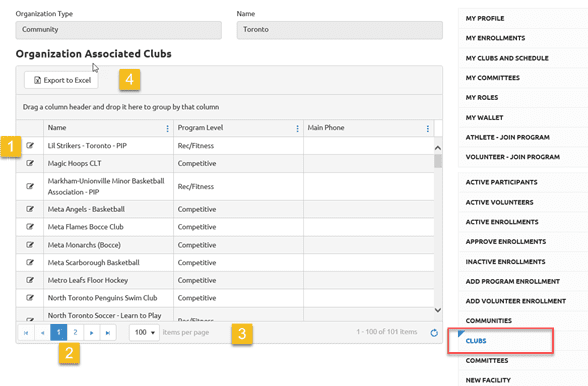Go to the previous page arrow
Image resolution: width=588 pixels, height=386 pixels.
tap(42, 333)
